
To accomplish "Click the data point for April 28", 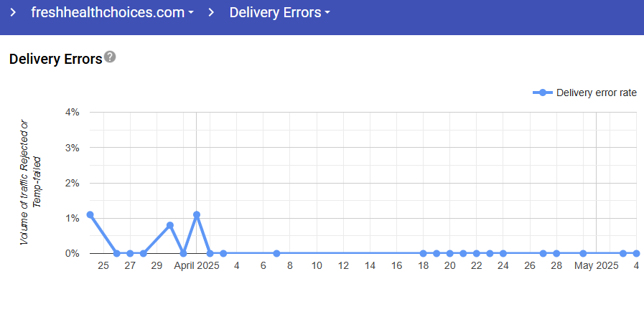I will (x=556, y=253).
